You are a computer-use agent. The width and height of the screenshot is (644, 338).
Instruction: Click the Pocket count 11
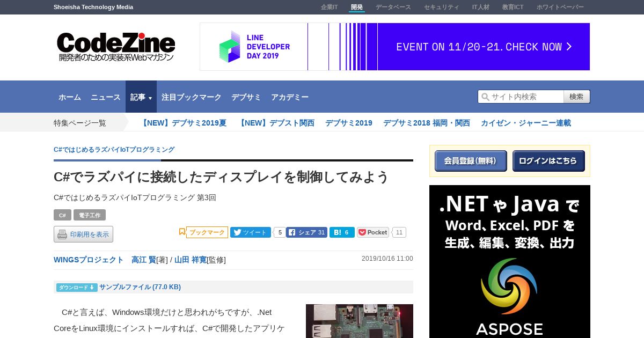point(399,232)
